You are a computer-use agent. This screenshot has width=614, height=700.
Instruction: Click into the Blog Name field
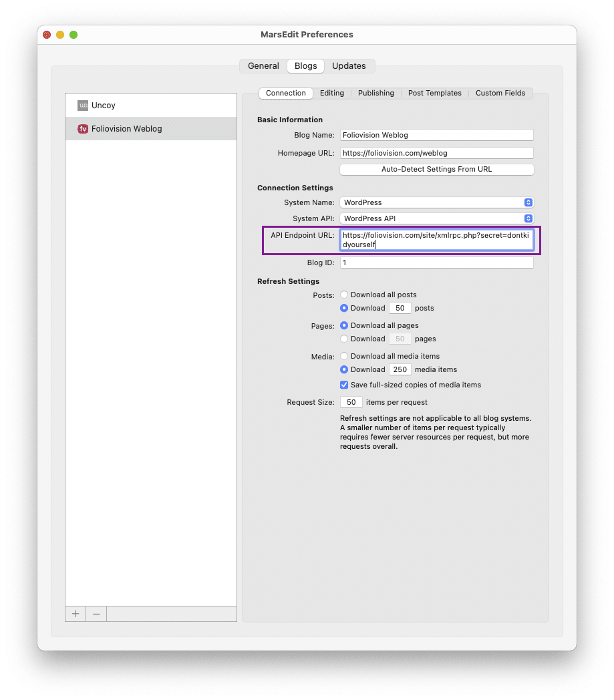coord(437,136)
